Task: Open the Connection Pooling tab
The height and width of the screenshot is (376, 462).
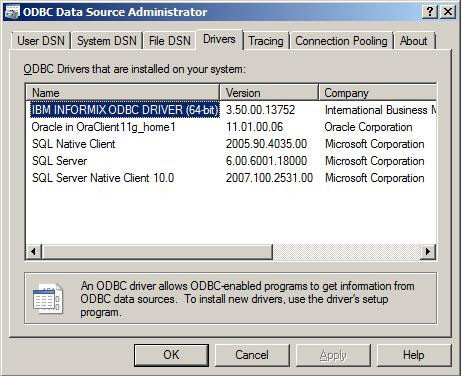Action: (x=341, y=41)
